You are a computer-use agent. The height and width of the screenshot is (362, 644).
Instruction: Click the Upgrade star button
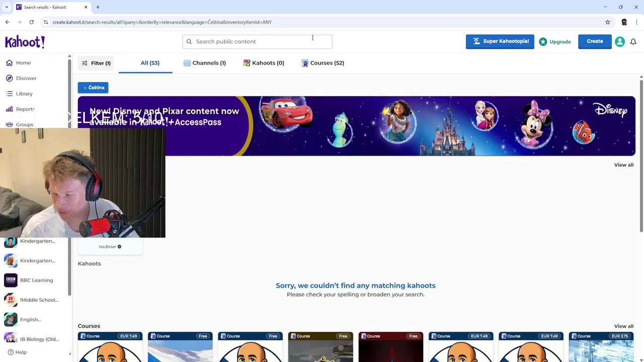coord(555,42)
